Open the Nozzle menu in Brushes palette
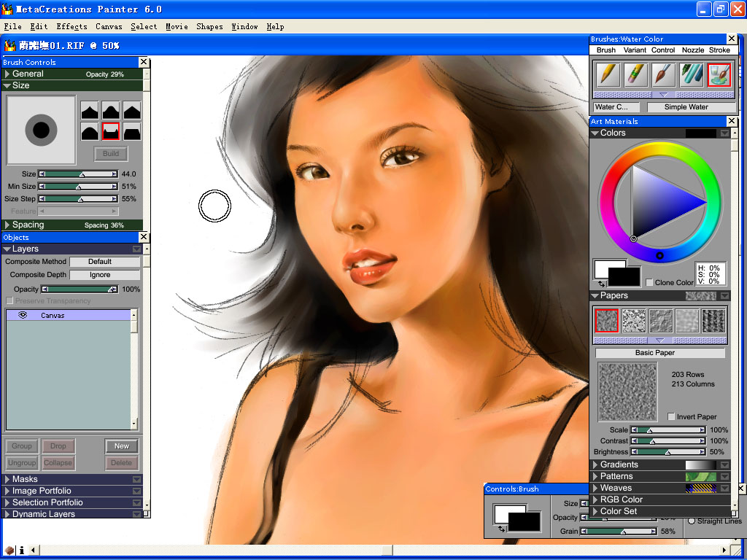The image size is (747, 560). click(693, 50)
